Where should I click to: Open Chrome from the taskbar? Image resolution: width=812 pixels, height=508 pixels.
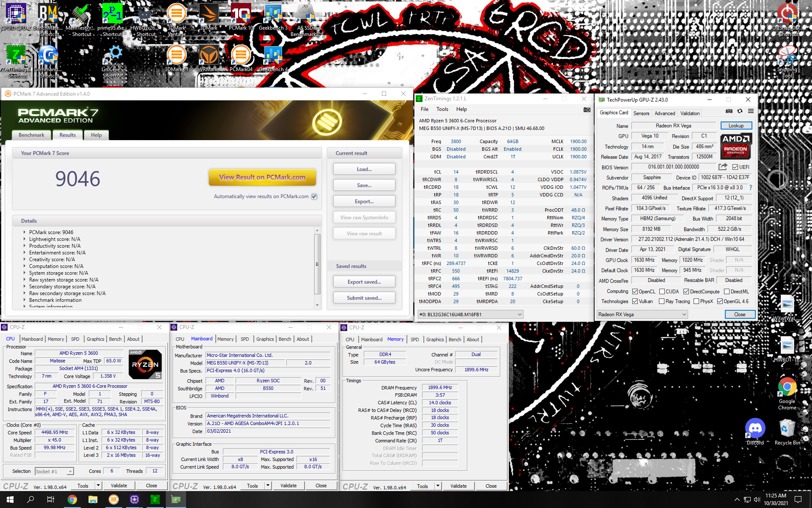72,500
